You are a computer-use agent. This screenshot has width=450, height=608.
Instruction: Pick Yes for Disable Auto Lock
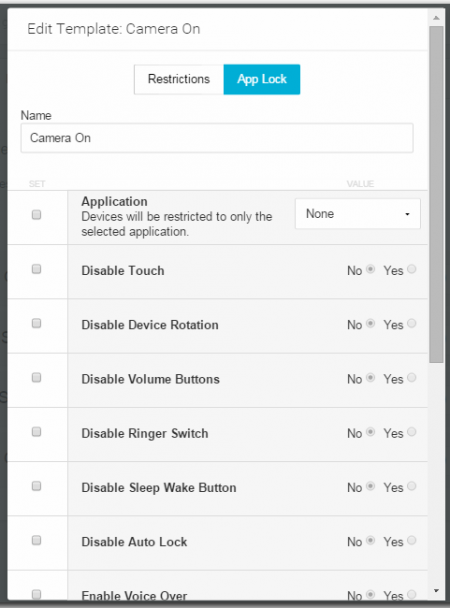412,541
